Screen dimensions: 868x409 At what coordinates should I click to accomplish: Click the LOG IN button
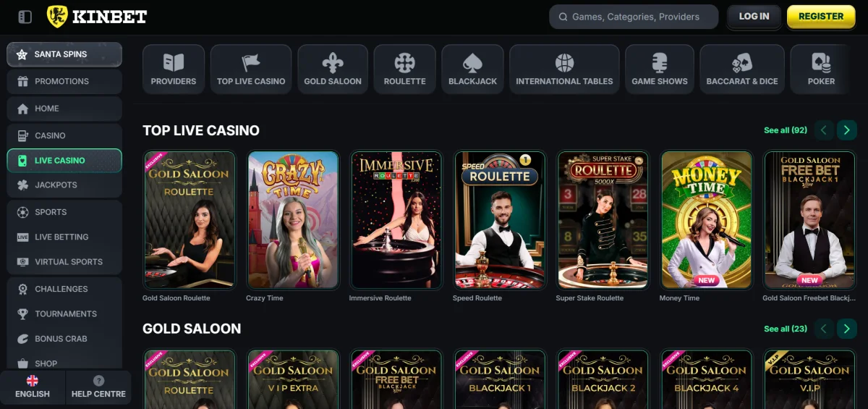(x=754, y=17)
